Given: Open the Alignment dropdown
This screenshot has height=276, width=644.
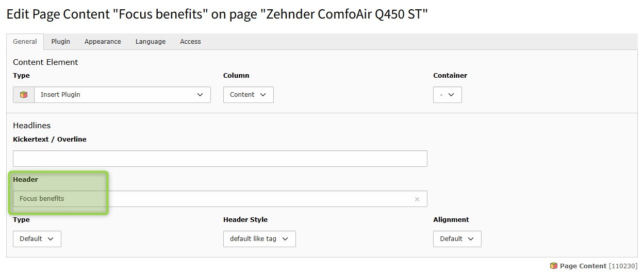Looking at the screenshot, I should tap(457, 239).
